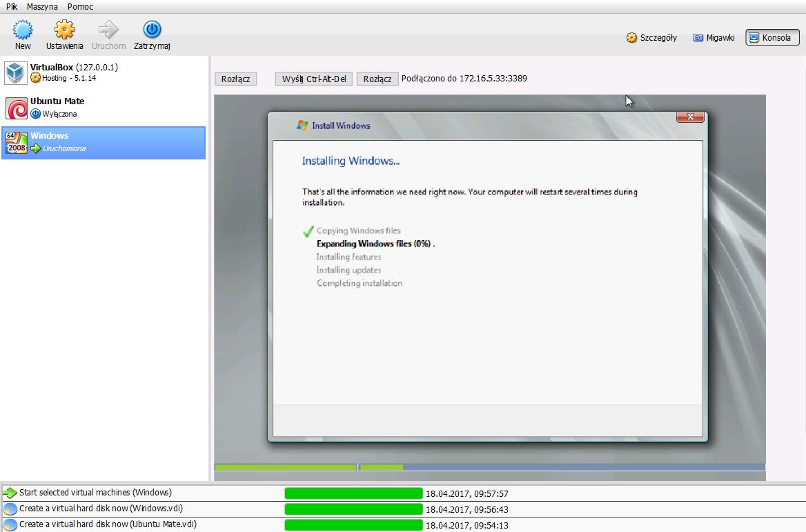Click the Windows 2008 machine icon

click(16, 142)
